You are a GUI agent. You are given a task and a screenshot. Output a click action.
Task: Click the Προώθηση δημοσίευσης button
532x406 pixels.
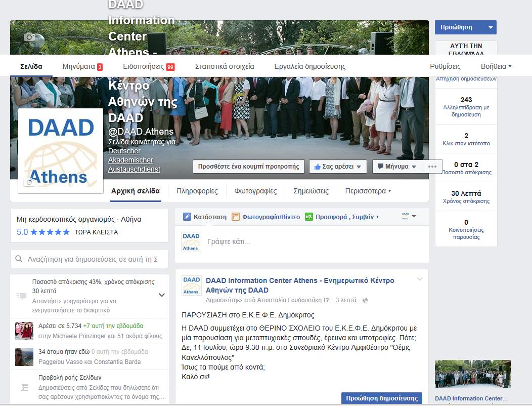pyautogui.click(x=382, y=398)
